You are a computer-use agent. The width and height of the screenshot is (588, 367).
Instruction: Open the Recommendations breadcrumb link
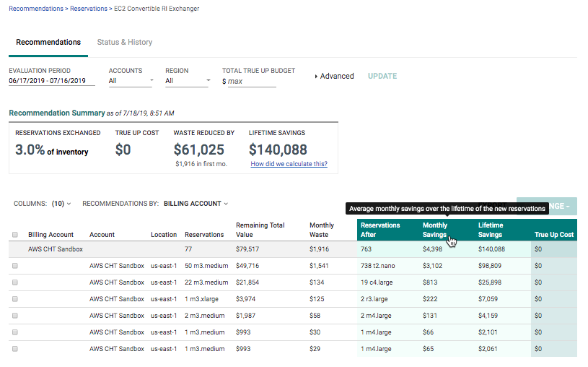[x=36, y=8]
